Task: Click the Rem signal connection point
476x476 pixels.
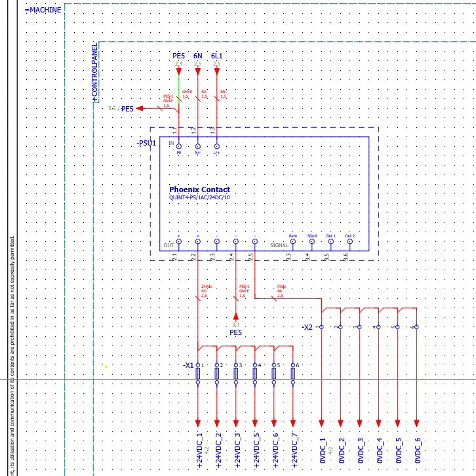Action: [x=292, y=241]
